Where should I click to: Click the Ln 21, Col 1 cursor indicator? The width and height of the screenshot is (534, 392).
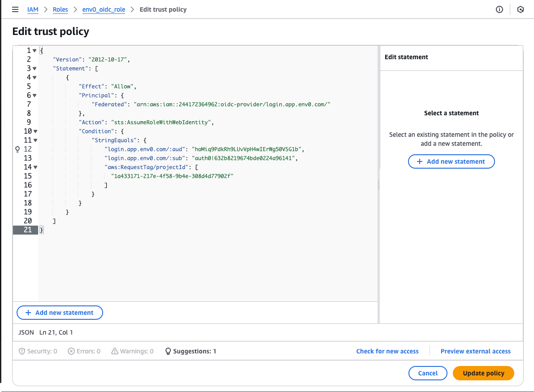point(56,332)
